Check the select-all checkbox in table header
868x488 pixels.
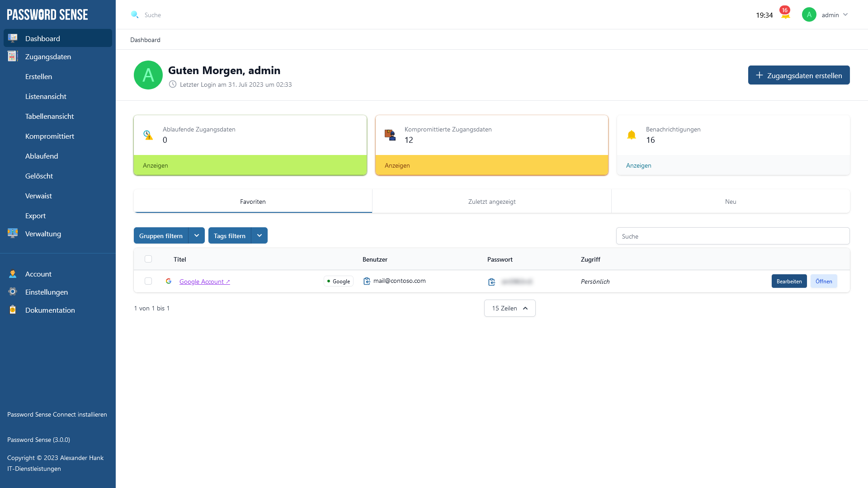pyautogui.click(x=148, y=259)
